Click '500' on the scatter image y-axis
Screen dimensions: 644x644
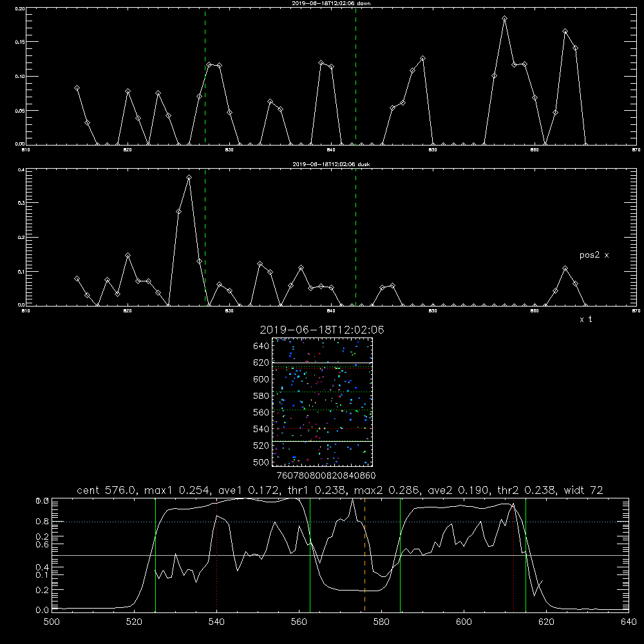pos(261,462)
